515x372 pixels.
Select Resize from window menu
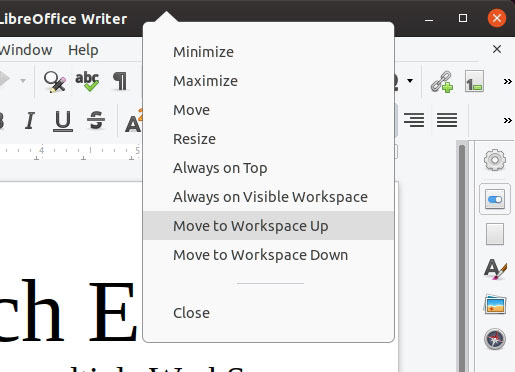click(x=269, y=139)
